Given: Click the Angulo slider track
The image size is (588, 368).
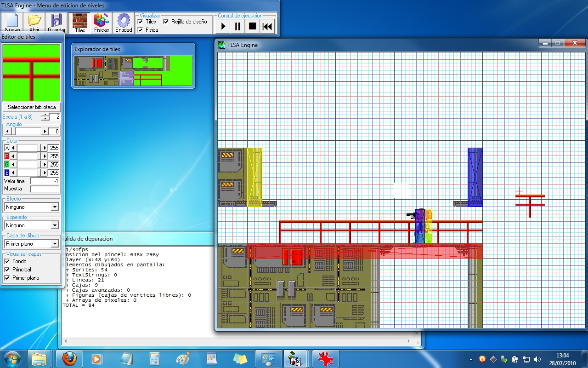Looking at the screenshot, I should click(x=28, y=132).
